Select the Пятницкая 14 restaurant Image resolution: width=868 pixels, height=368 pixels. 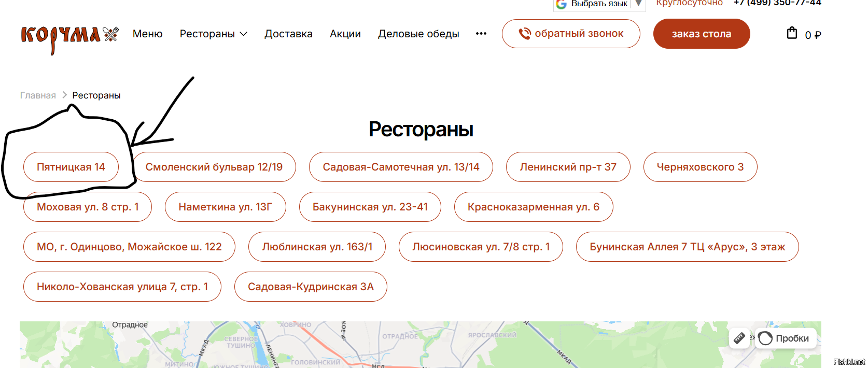pyautogui.click(x=71, y=167)
